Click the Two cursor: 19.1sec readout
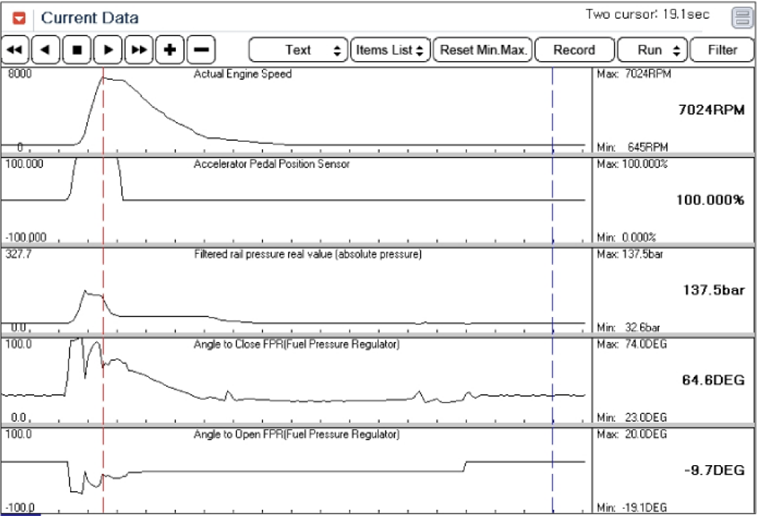The image size is (757, 516). coord(647,14)
